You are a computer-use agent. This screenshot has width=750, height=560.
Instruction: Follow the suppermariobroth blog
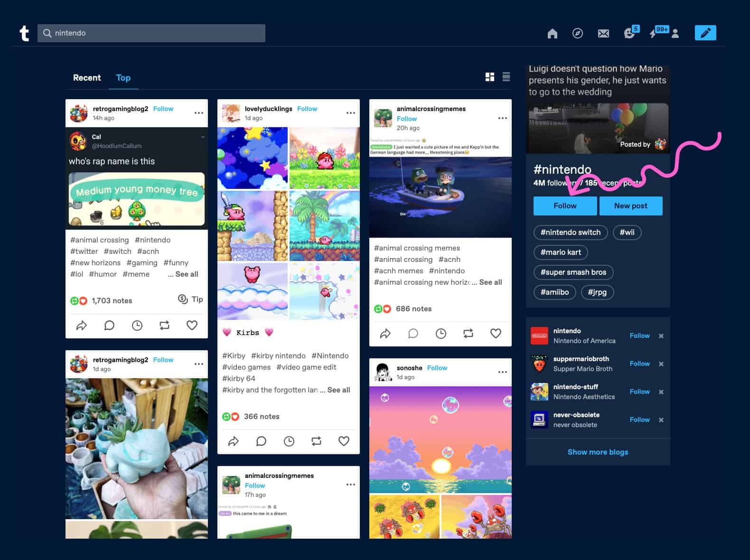(x=639, y=364)
